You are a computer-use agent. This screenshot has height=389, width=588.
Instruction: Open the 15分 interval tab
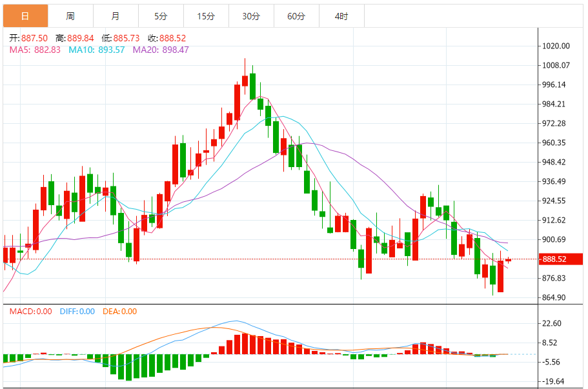tap(206, 15)
